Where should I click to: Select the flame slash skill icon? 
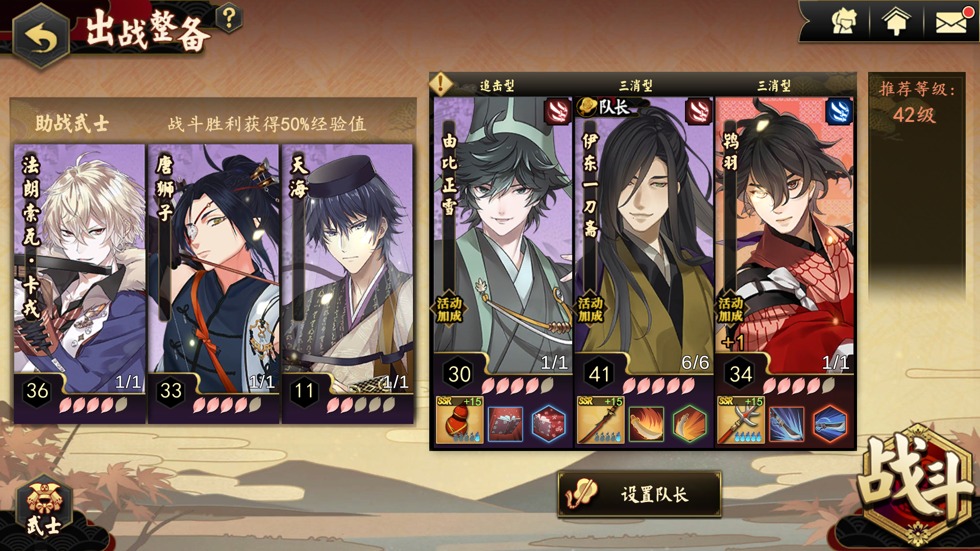pos(646,423)
